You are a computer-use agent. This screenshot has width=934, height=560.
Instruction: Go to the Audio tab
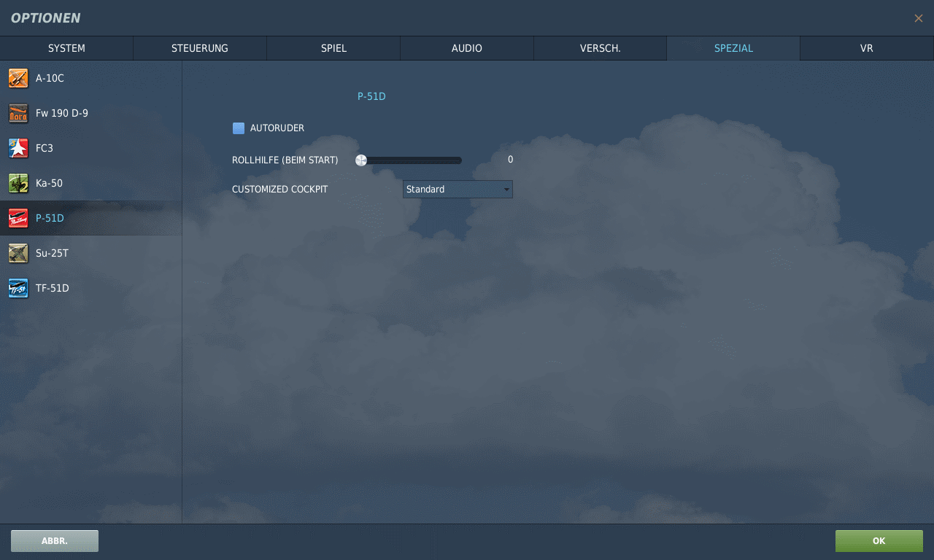[x=466, y=48]
